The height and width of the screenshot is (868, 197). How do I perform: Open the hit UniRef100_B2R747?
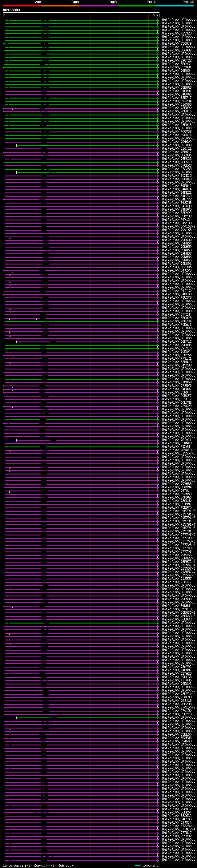(176, 98)
